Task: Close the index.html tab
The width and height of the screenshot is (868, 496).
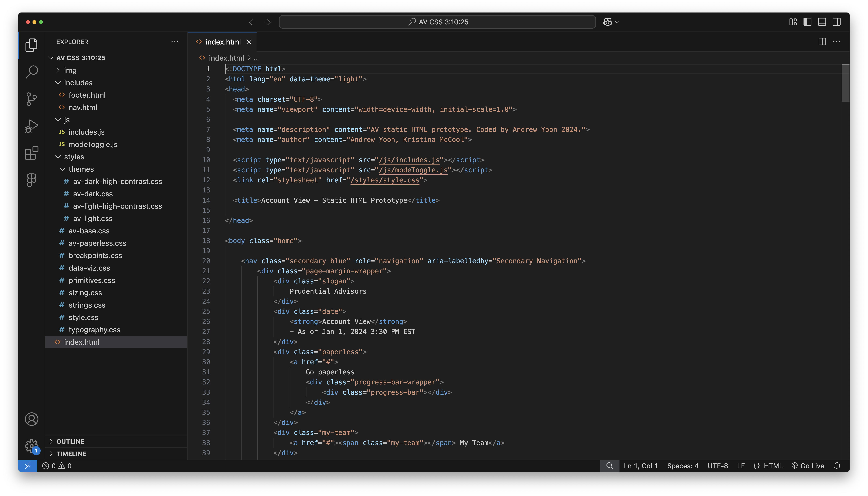Action: (x=249, y=42)
